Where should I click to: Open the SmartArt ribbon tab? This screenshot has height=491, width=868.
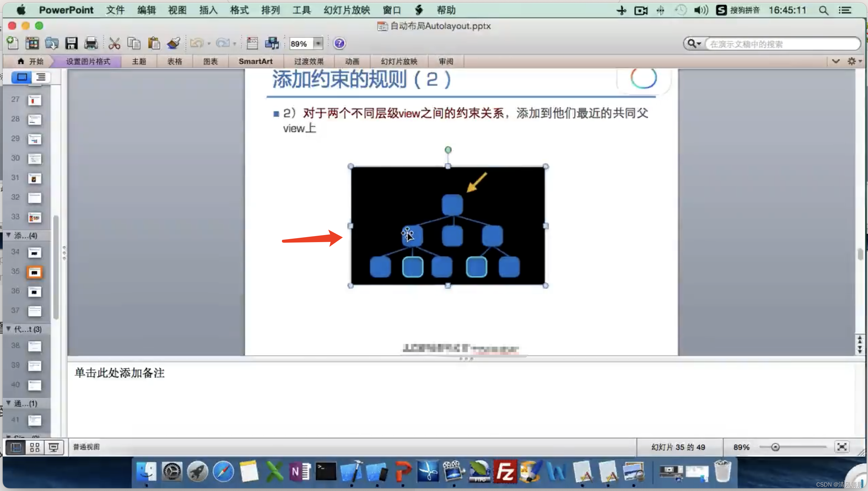click(255, 61)
